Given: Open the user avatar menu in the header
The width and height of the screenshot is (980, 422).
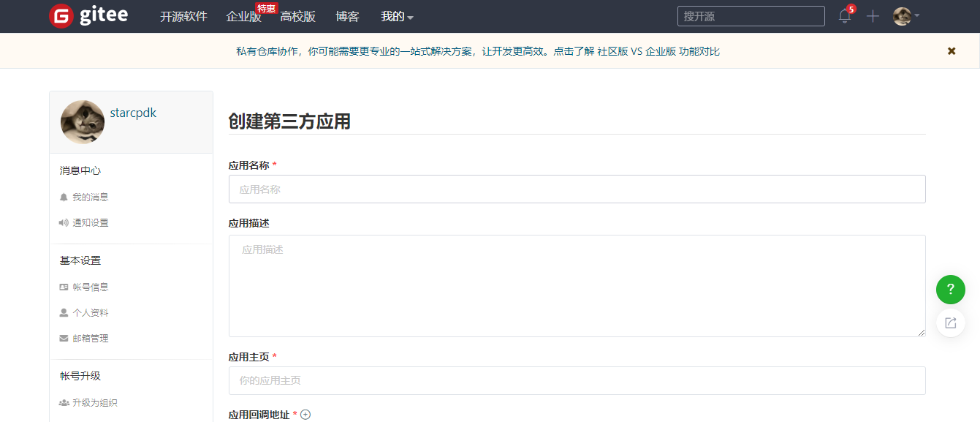Looking at the screenshot, I should 906,16.
